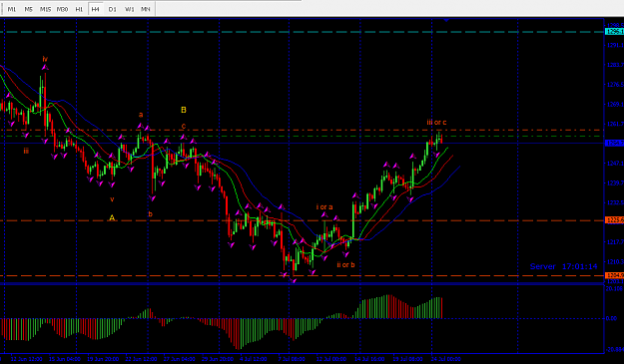
Task: Click the '14 Jul 16:00' time axis label
Action: click(x=369, y=359)
